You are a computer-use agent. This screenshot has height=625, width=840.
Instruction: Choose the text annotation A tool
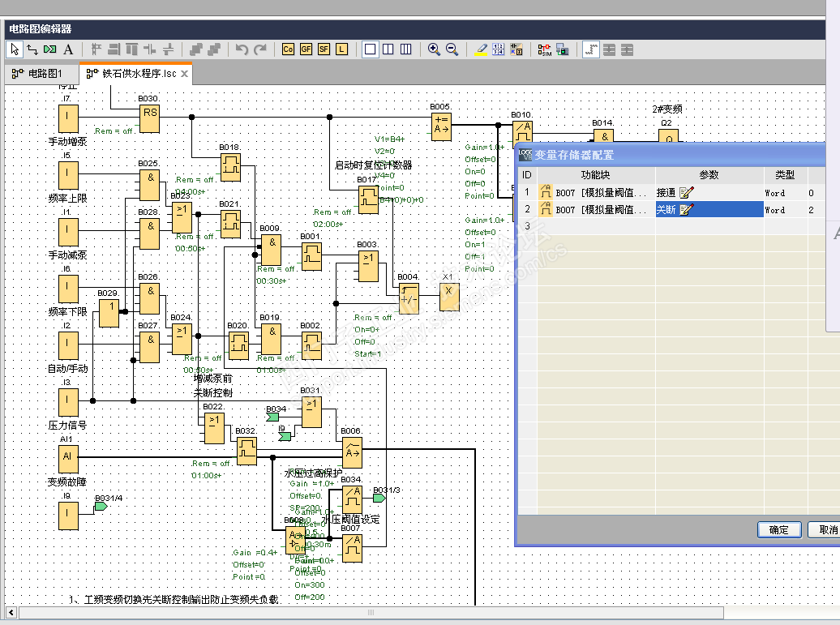click(68, 49)
